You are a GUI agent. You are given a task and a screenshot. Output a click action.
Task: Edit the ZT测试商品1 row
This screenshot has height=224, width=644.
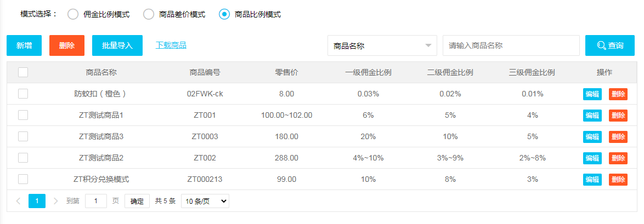592,115
